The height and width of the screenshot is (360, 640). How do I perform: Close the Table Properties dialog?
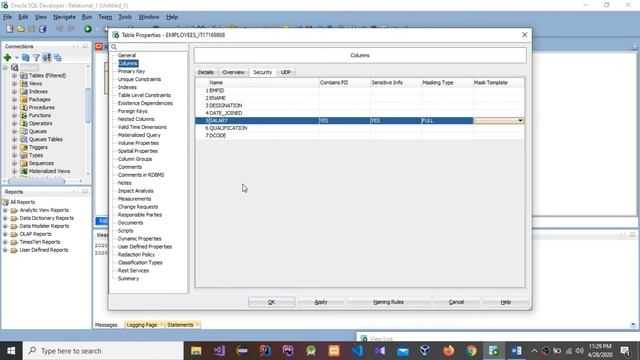pos(524,35)
